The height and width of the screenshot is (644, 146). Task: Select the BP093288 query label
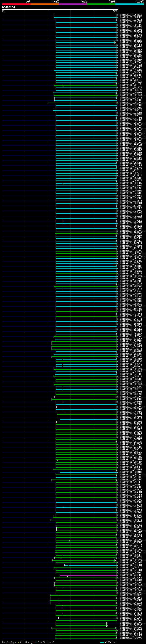(x=8, y=7)
